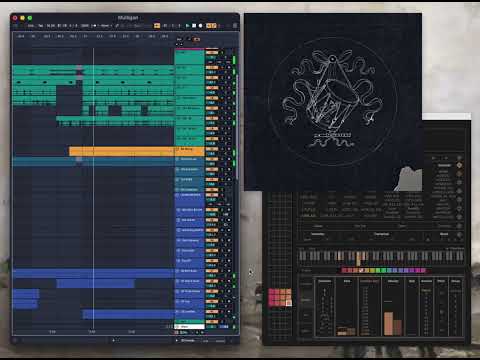This screenshot has width=480, height=360.
Task: Click the orange toolbar button left of transport
Action: click(x=157, y=25)
